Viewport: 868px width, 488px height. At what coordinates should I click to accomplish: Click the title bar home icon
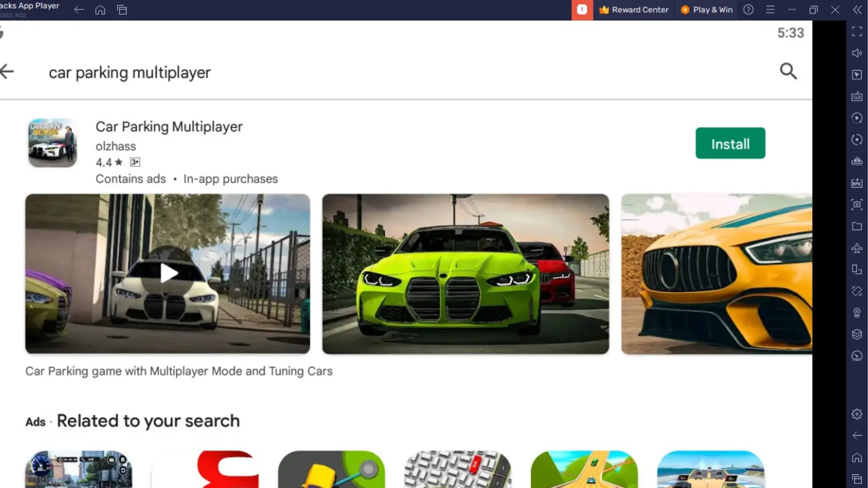(x=100, y=9)
